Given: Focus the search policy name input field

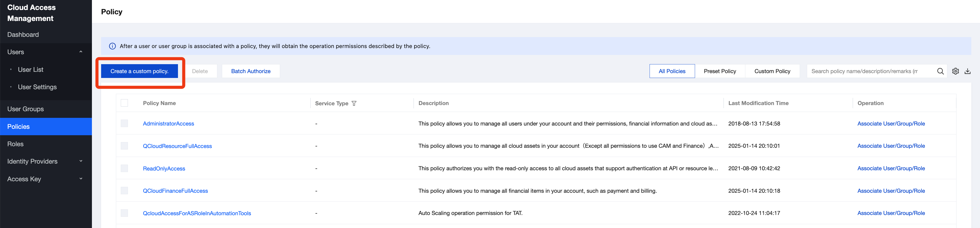Looking at the screenshot, I should tap(867, 71).
